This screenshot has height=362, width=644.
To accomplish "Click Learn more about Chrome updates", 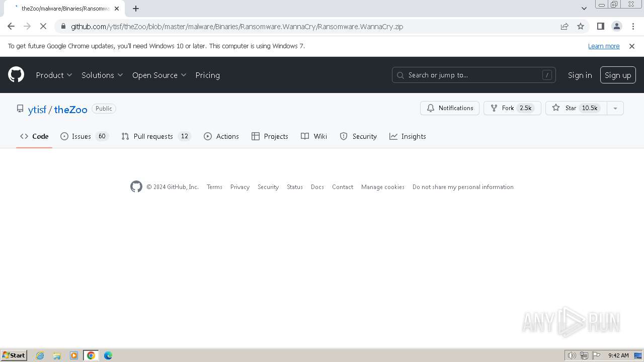I will [x=604, y=46].
